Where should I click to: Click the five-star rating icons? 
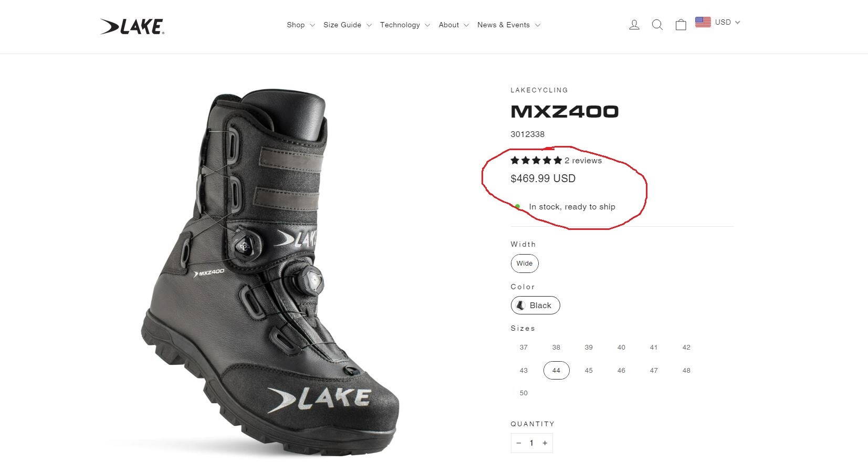click(x=536, y=161)
